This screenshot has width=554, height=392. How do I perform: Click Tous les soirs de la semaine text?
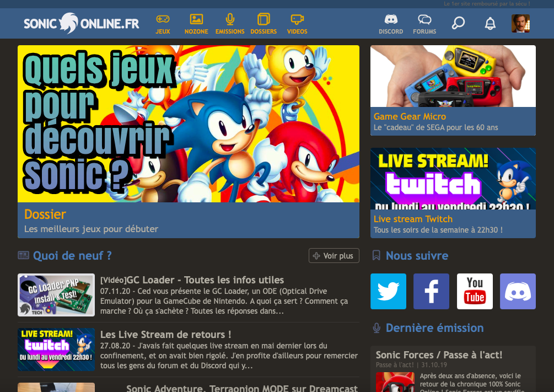tap(438, 230)
